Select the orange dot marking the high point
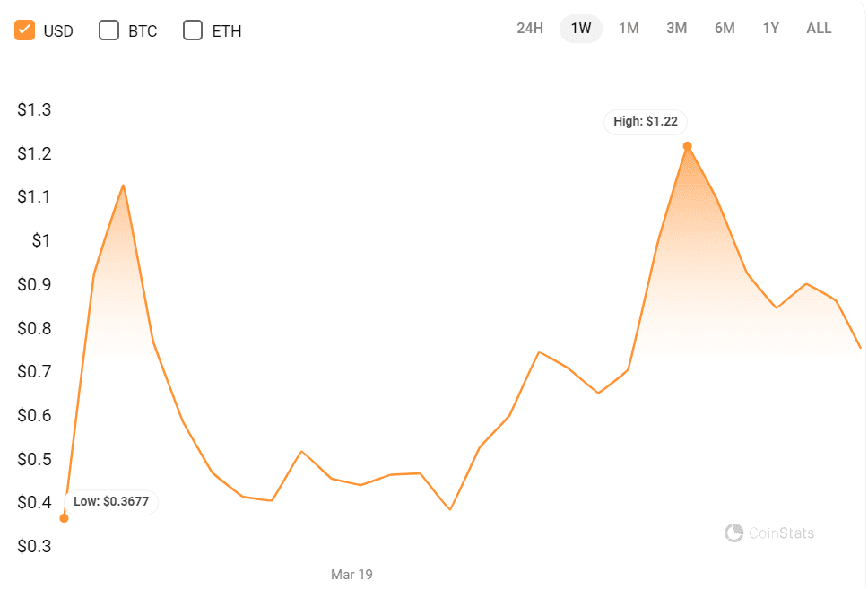This screenshot has width=868, height=589. (x=687, y=144)
